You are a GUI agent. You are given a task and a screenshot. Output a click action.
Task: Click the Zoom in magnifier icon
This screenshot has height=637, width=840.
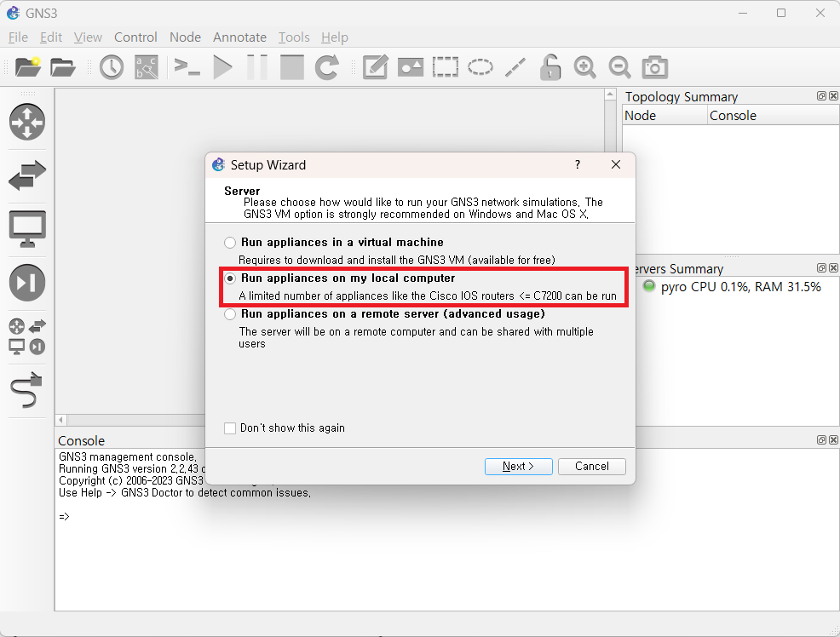pyautogui.click(x=584, y=67)
